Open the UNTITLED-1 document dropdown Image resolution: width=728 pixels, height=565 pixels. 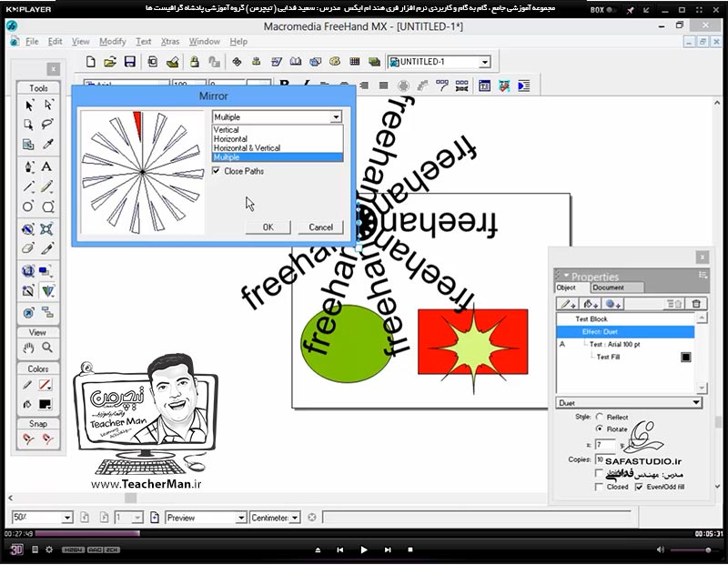pos(485,62)
